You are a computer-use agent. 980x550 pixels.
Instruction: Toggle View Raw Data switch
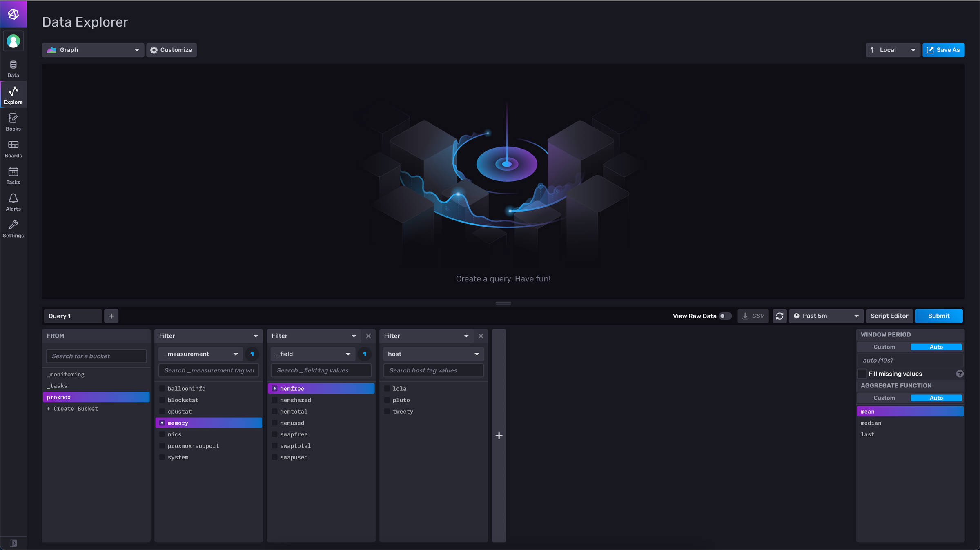pos(725,316)
